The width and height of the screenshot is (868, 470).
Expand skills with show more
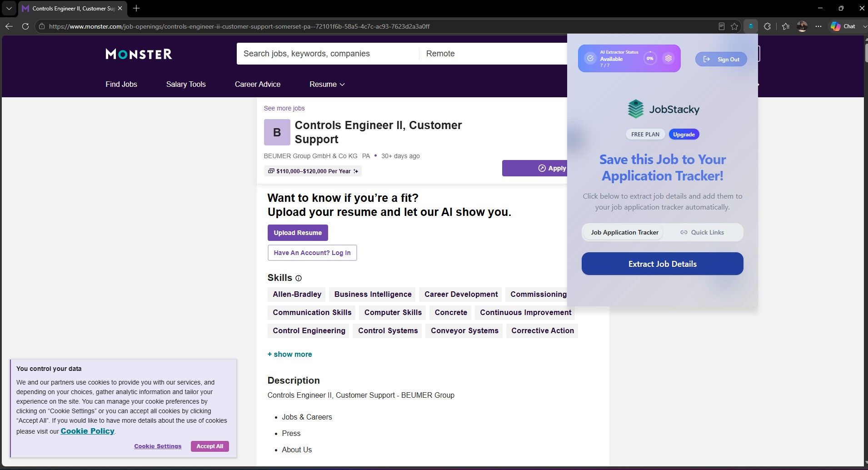pyautogui.click(x=289, y=354)
